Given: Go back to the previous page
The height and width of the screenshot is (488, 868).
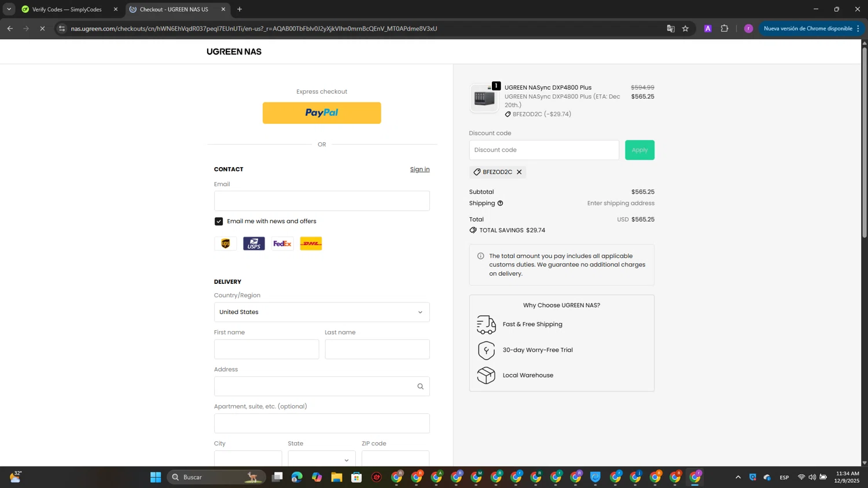Looking at the screenshot, I should tap(10, 28).
